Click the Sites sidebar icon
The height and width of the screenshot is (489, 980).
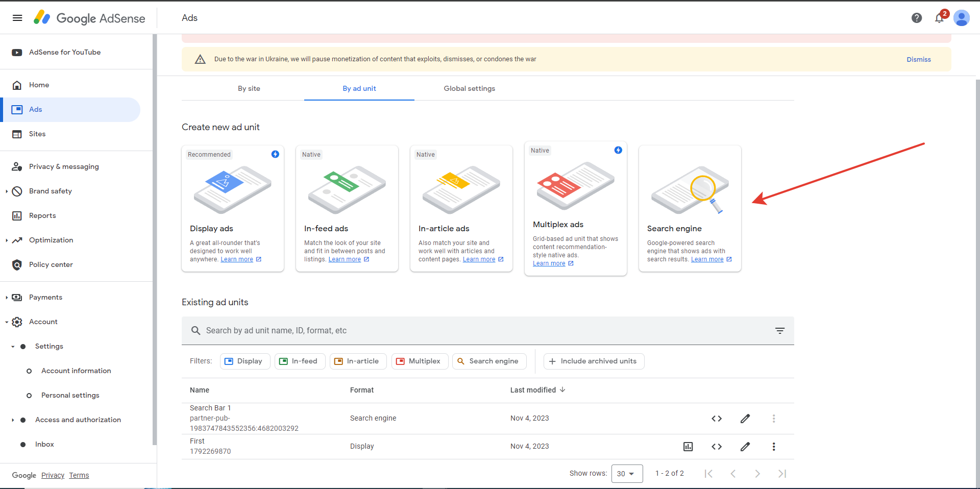coord(17,134)
